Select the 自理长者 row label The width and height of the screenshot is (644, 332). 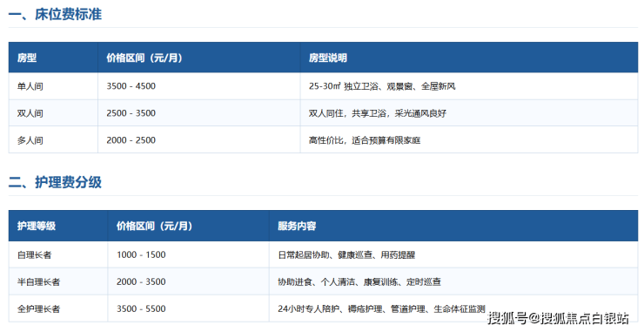[35, 255]
